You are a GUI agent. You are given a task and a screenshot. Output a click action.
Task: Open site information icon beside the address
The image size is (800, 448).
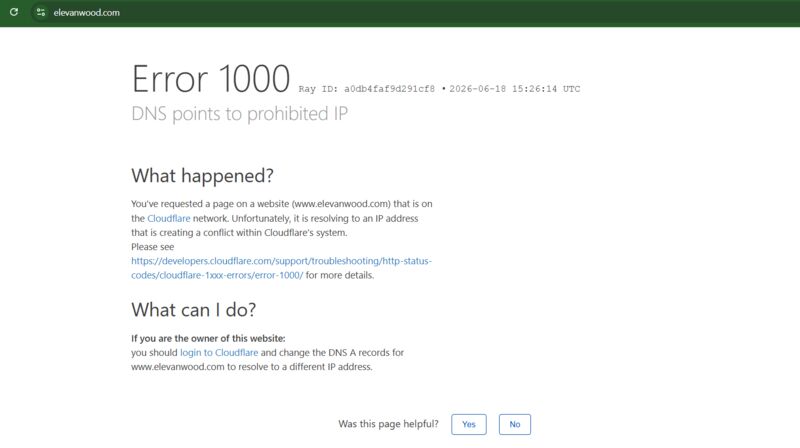click(x=41, y=12)
